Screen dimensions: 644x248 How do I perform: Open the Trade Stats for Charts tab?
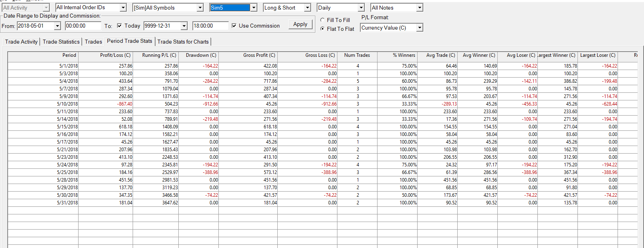click(183, 42)
